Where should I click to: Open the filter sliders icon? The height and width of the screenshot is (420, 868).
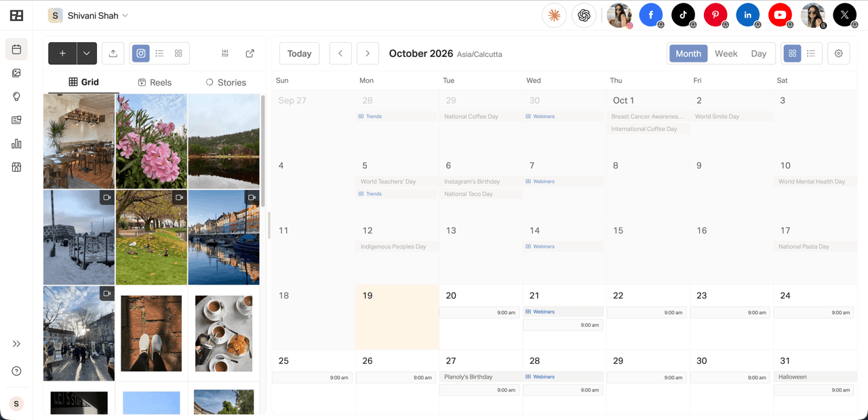point(225,54)
